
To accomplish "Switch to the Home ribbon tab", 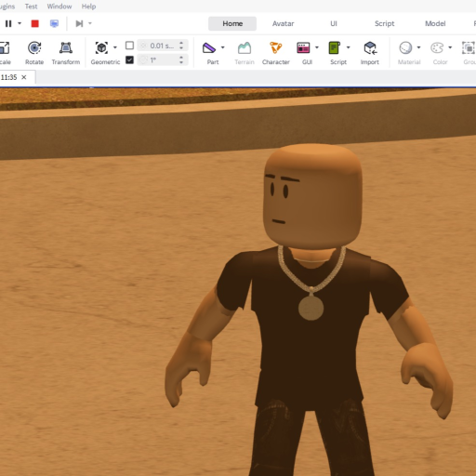I will click(x=232, y=23).
